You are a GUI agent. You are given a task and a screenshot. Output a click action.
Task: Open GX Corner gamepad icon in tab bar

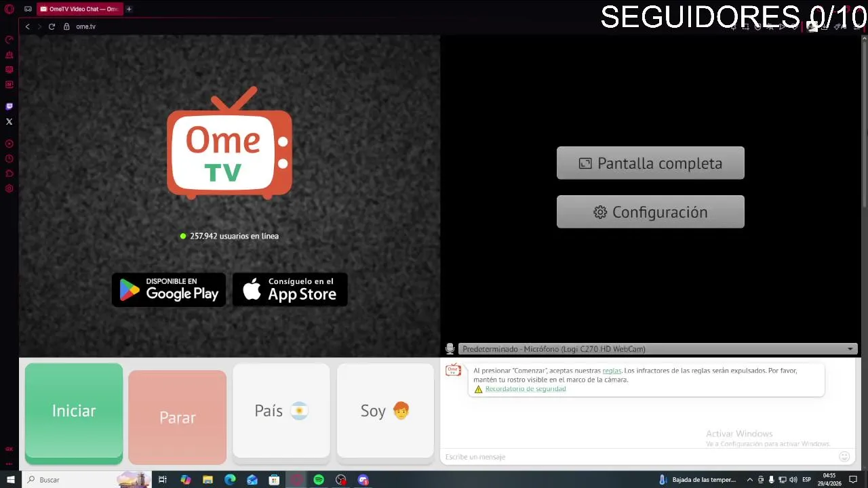(x=28, y=9)
